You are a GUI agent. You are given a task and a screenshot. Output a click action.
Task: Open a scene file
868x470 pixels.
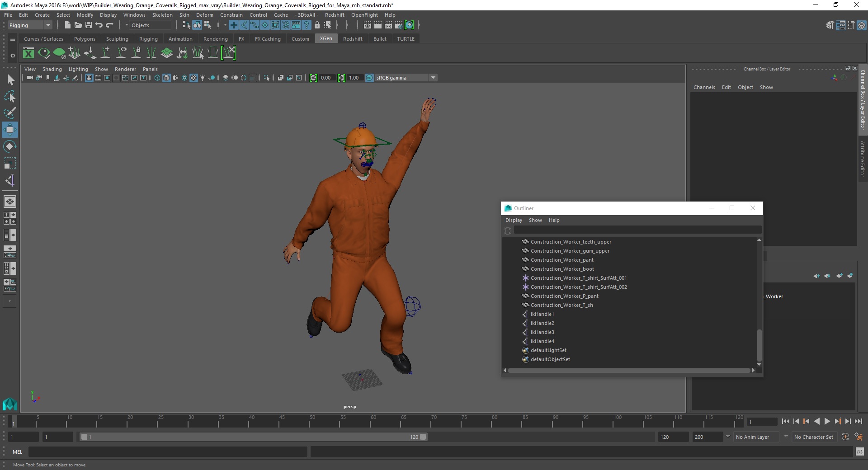pos(78,25)
